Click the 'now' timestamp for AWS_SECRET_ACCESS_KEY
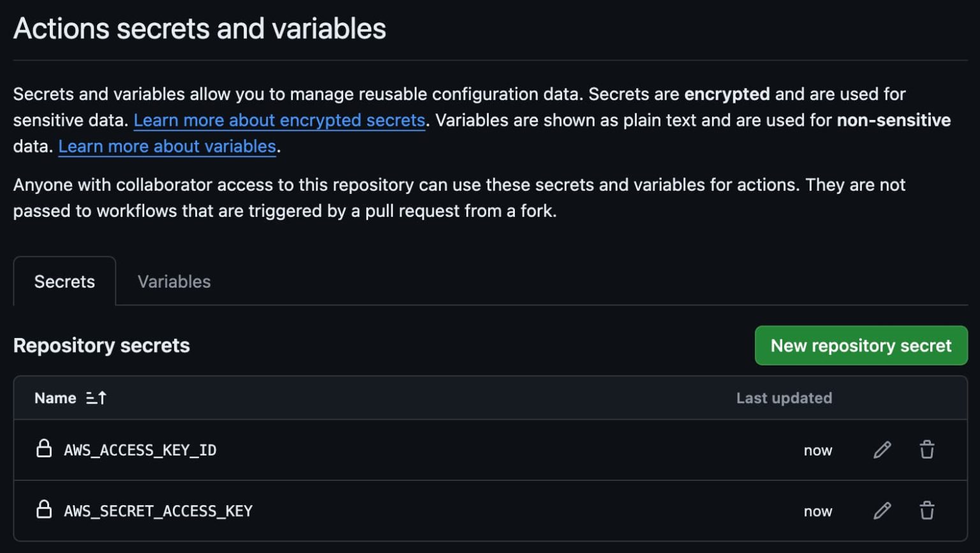Image resolution: width=980 pixels, height=553 pixels. coord(817,511)
